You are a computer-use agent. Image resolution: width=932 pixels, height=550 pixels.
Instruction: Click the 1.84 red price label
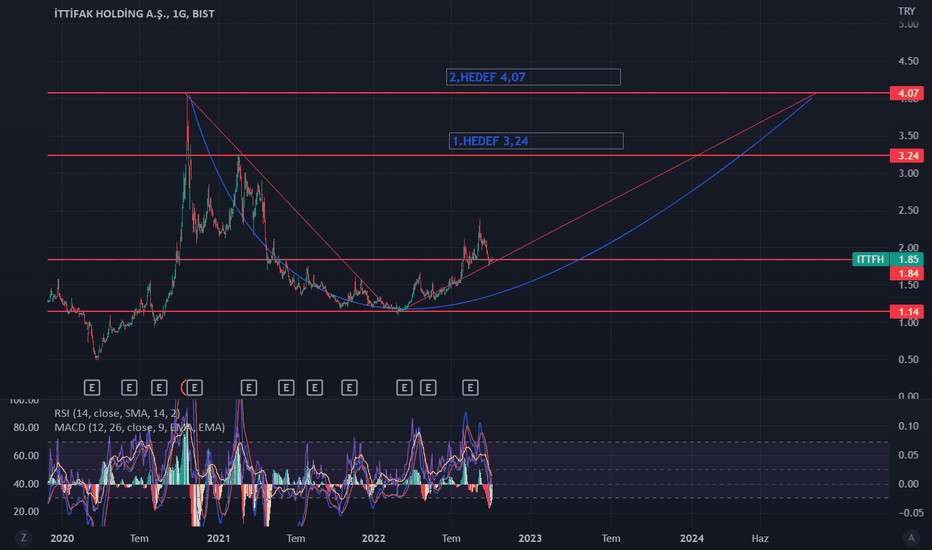coord(907,274)
